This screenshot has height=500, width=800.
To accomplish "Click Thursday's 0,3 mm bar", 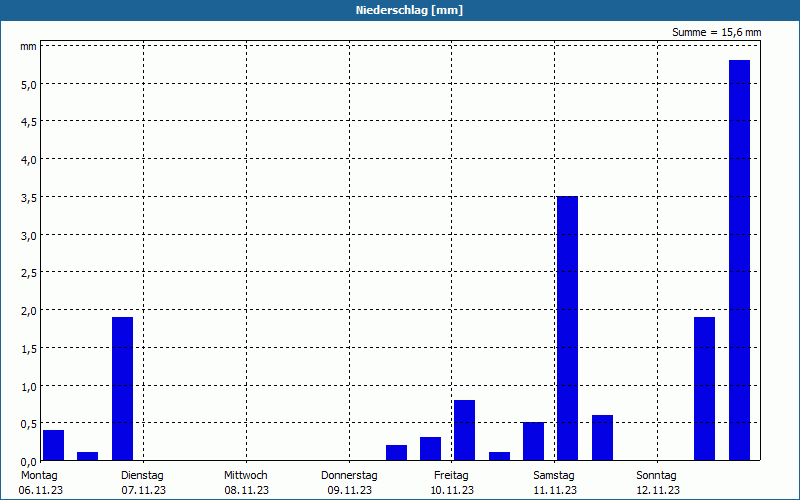I will coord(431,449).
